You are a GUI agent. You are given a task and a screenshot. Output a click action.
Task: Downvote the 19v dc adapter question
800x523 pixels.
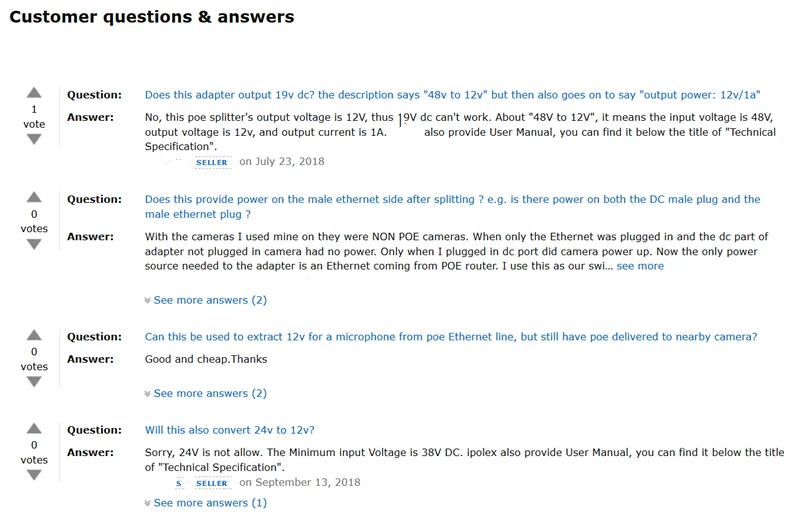point(34,140)
